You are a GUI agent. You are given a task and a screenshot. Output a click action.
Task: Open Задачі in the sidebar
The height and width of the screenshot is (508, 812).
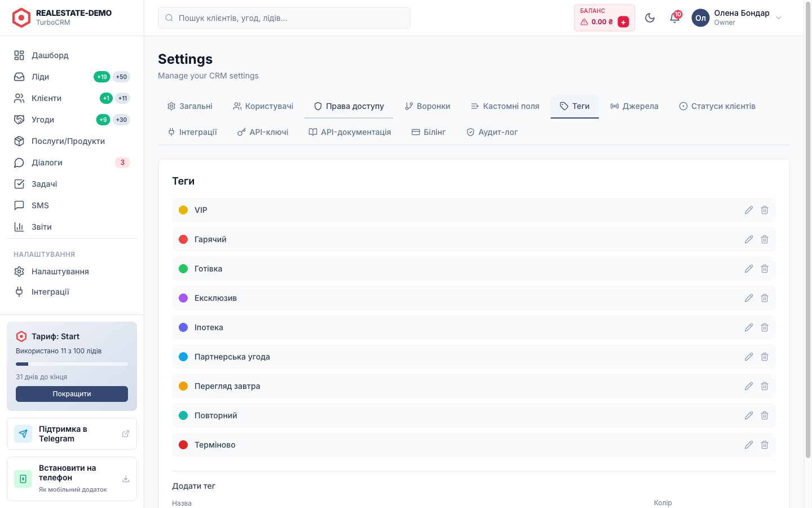click(x=72, y=184)
